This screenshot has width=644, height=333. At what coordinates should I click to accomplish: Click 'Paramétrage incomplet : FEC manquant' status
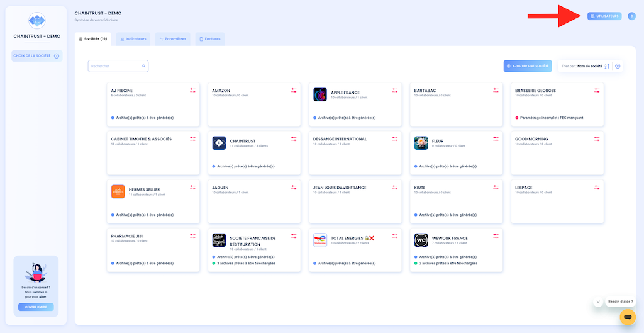[552, 118]
